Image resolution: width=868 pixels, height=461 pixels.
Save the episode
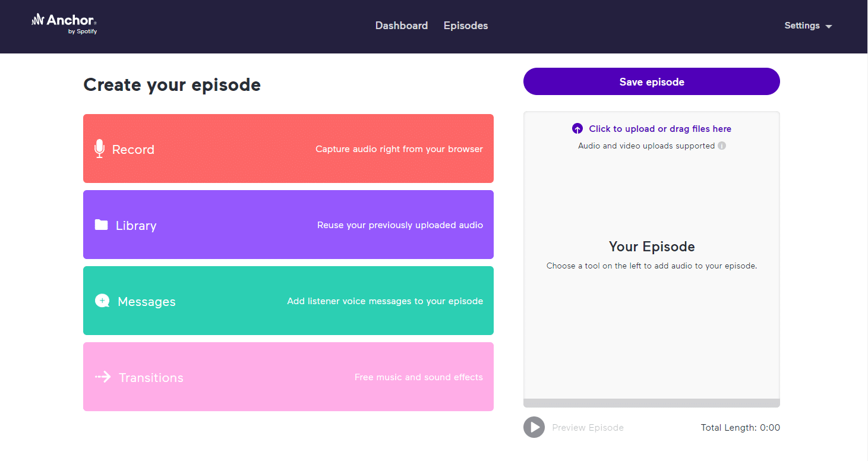(651, 81)
